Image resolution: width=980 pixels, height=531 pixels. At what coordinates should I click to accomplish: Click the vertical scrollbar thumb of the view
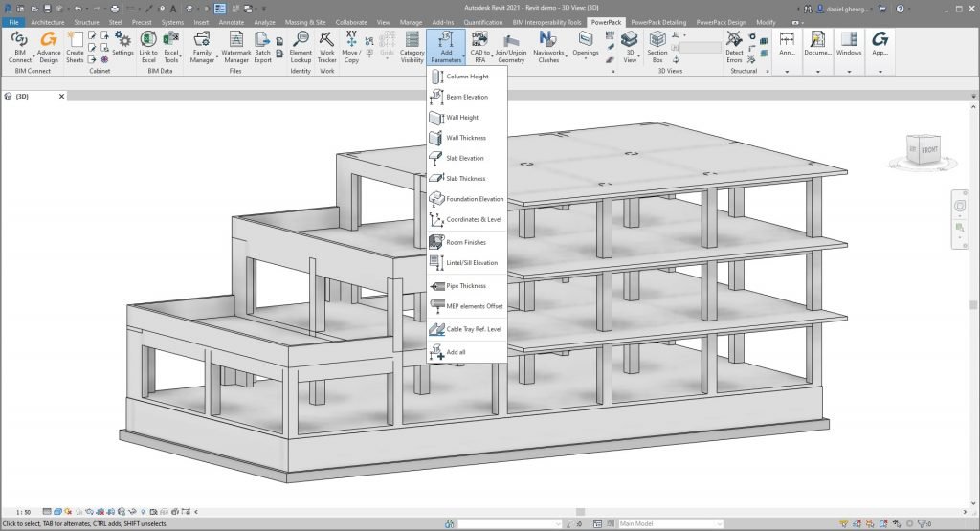pos(973,305)
